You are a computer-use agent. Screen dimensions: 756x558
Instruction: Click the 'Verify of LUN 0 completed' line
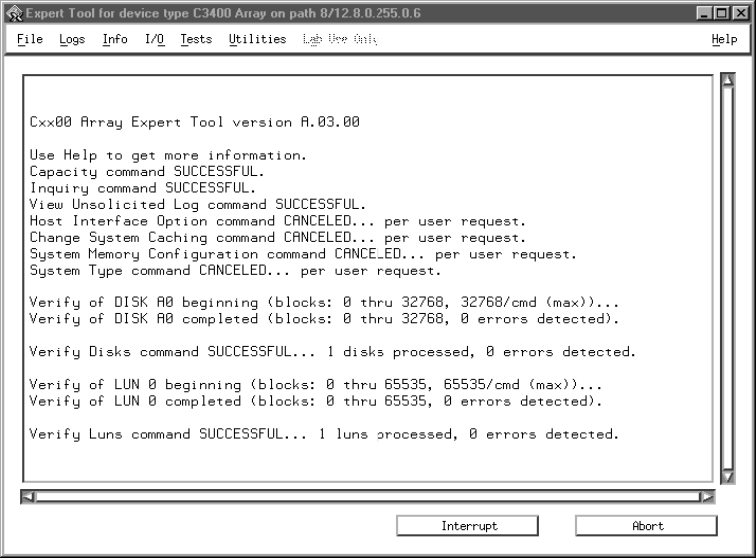pyautogui.click(x=316, y=401)
